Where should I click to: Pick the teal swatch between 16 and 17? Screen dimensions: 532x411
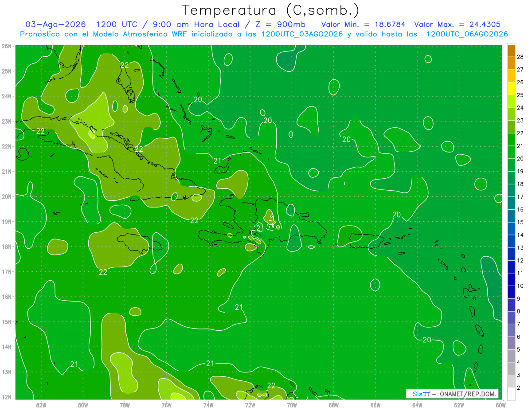pos(511,203)
